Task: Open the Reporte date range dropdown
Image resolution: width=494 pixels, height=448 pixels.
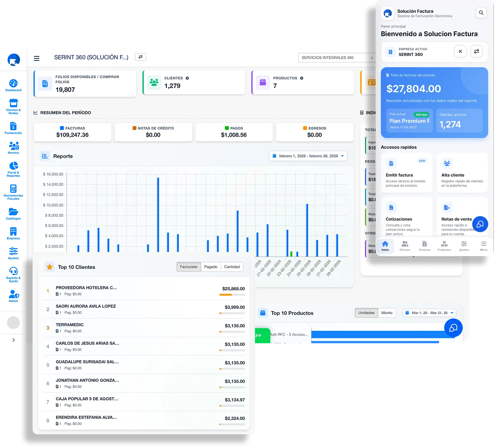Action: click(x=308, y=156)
